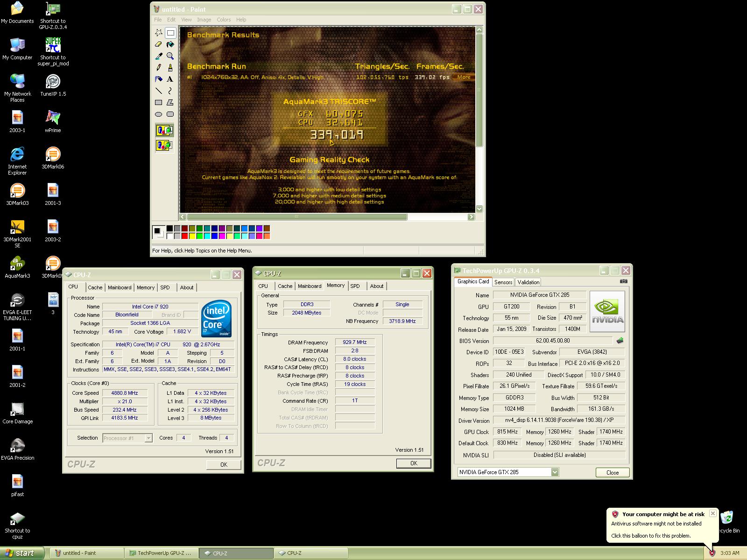
Task: Click the Close button in GPU-Z
Action: pos(613,473)
